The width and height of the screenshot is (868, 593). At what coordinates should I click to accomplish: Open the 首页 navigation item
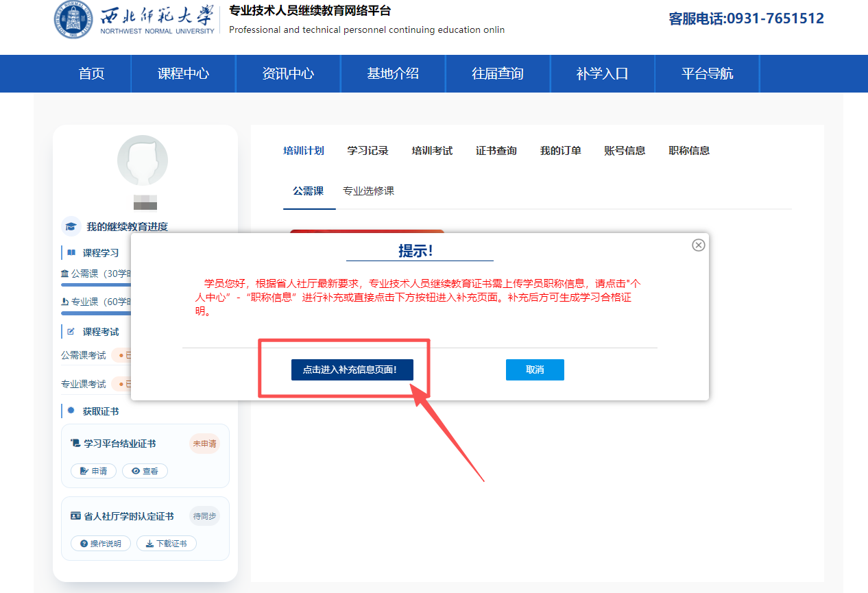92,73
